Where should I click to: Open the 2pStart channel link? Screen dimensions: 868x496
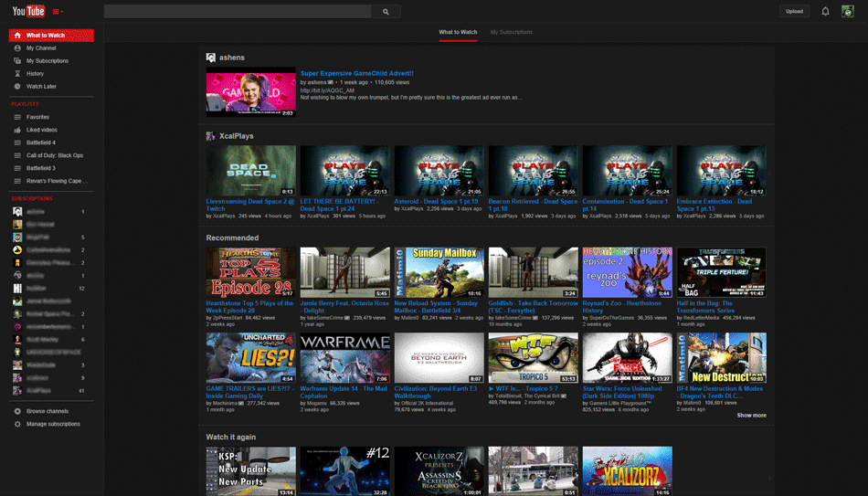point(227,318)
